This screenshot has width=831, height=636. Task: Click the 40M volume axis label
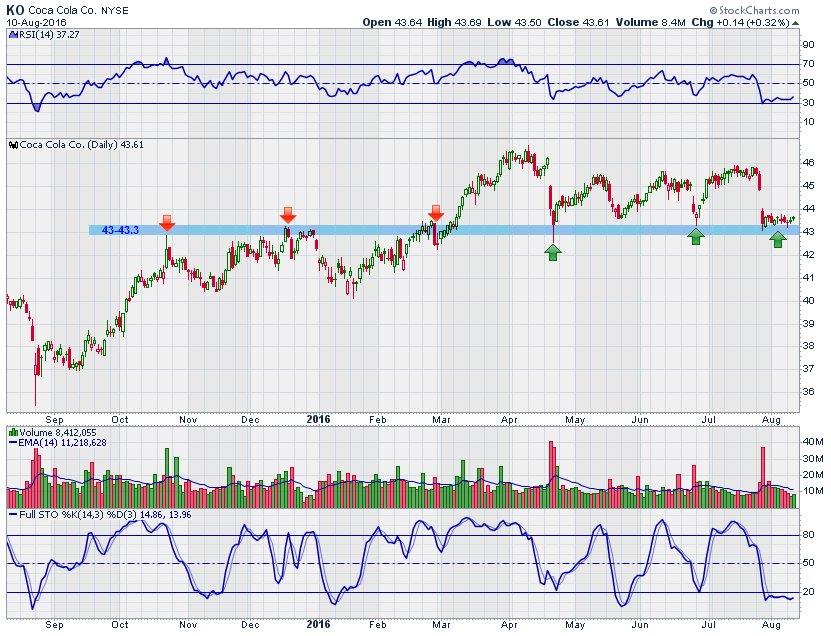point(812,441)
